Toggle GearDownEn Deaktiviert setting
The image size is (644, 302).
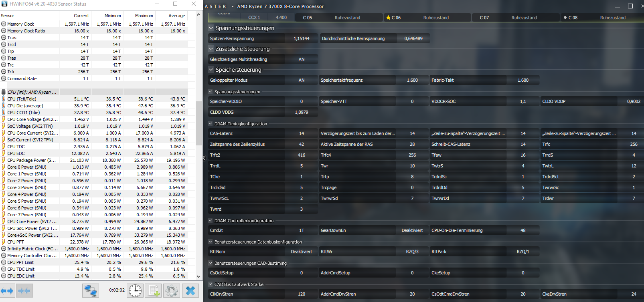click(x=412, y=230)
